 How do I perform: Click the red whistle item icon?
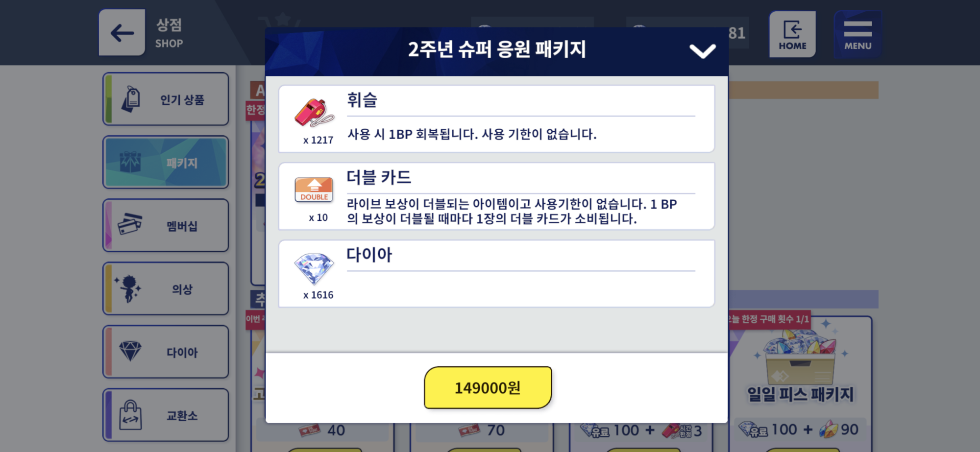[314, 113]
